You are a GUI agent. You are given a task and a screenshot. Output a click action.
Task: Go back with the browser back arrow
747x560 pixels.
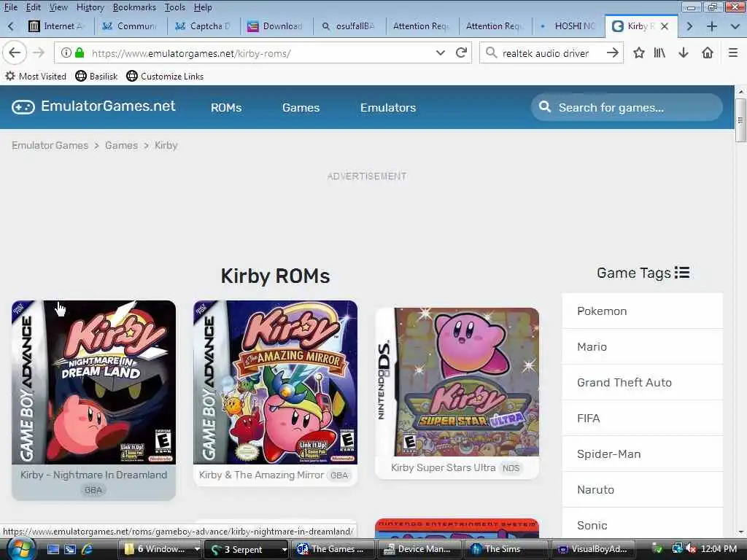[15, 52]
